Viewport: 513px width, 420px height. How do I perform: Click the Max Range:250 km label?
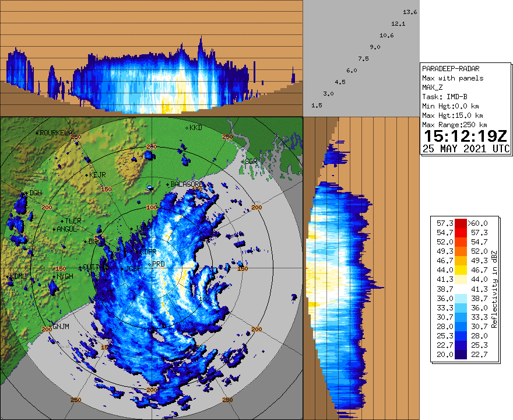(x=455, y=125)
